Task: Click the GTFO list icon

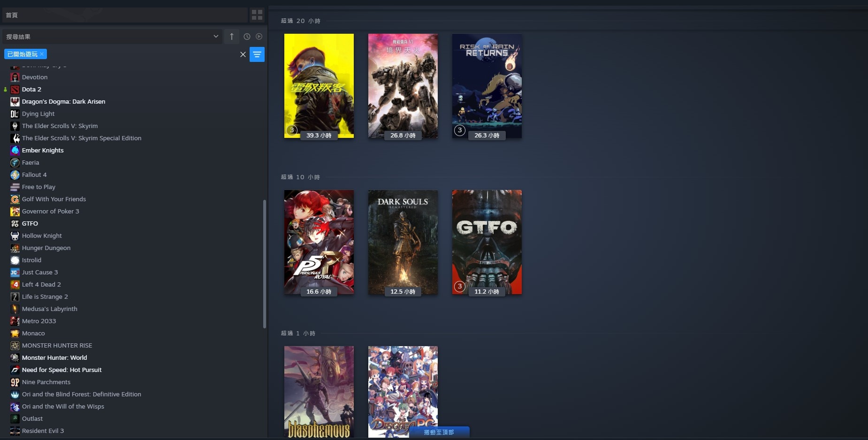Action: tap(15, 224)
